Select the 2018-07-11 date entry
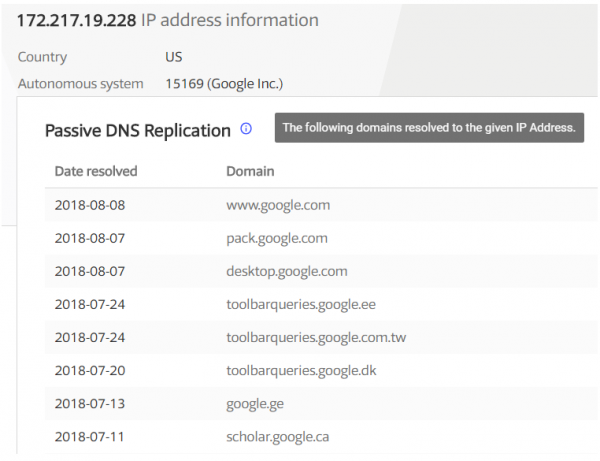 tap(90, 437)
